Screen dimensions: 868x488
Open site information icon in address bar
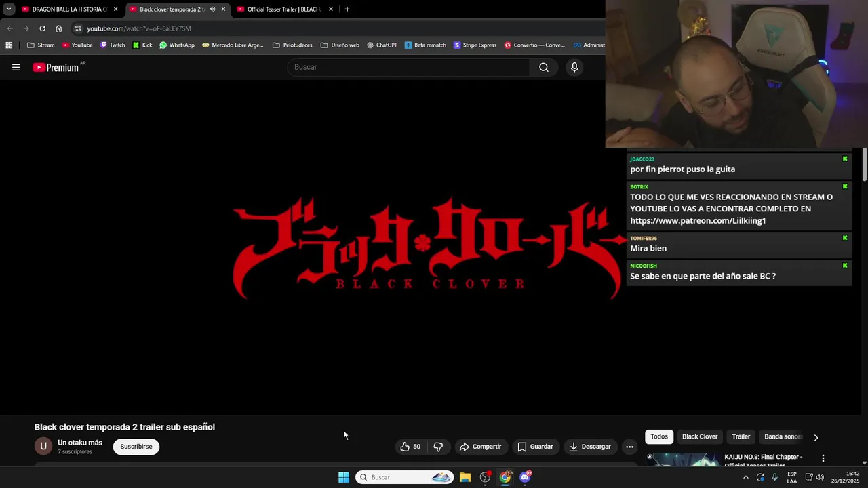click(78, 28)
